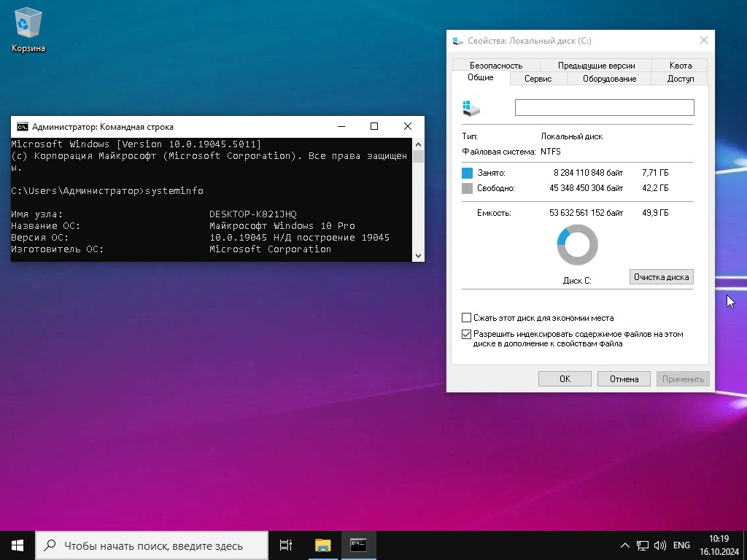Show hidden system tray icons
Image resolution: width=747 pixels, height=560 pixels.
625,545
